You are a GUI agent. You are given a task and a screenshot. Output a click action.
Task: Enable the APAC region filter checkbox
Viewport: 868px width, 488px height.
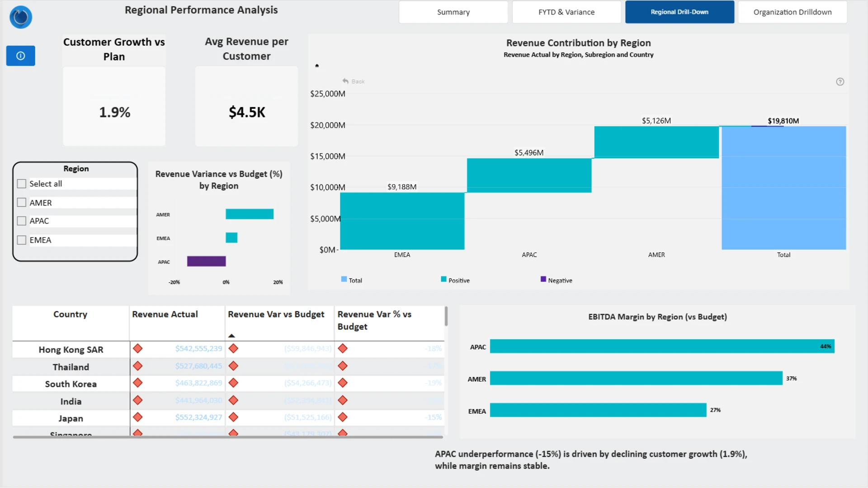[x=21, y=221]
